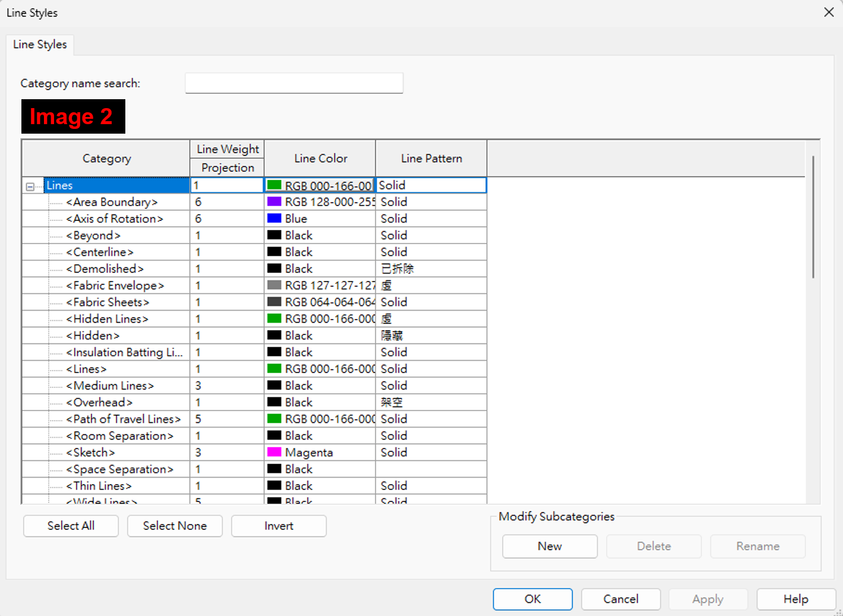Click the Select None button
This screenshot has height=616, width=843.
click(174, 526)
